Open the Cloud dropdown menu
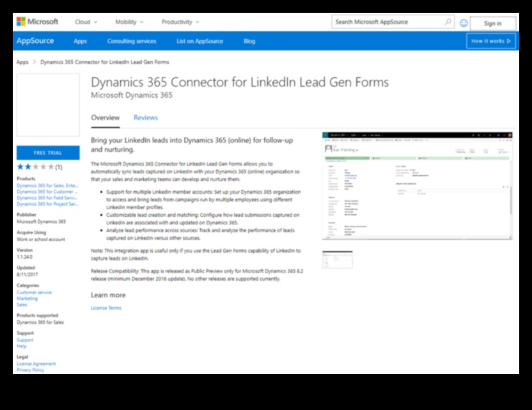The height and width of the screenshot is (410, 532). click(x=85, y=21)
